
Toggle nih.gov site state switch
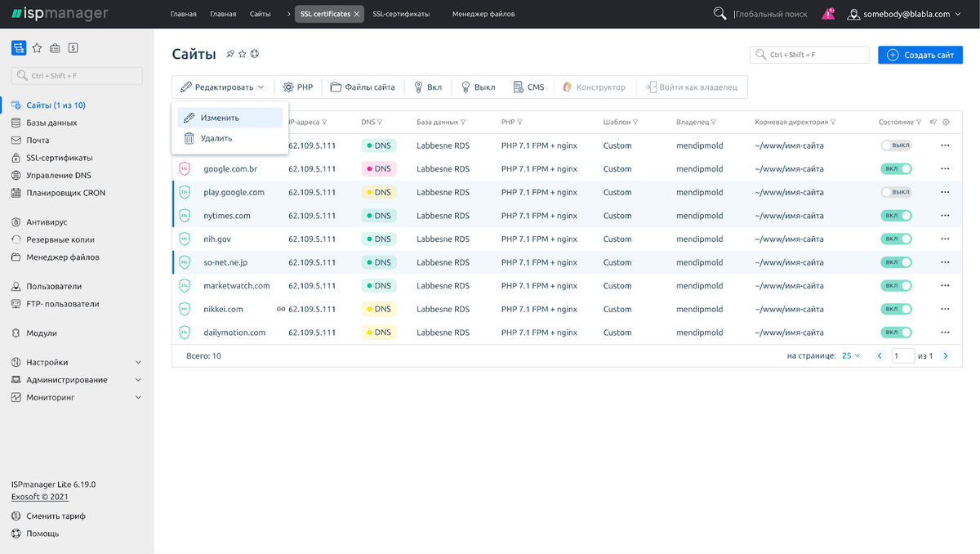point(896,239)
